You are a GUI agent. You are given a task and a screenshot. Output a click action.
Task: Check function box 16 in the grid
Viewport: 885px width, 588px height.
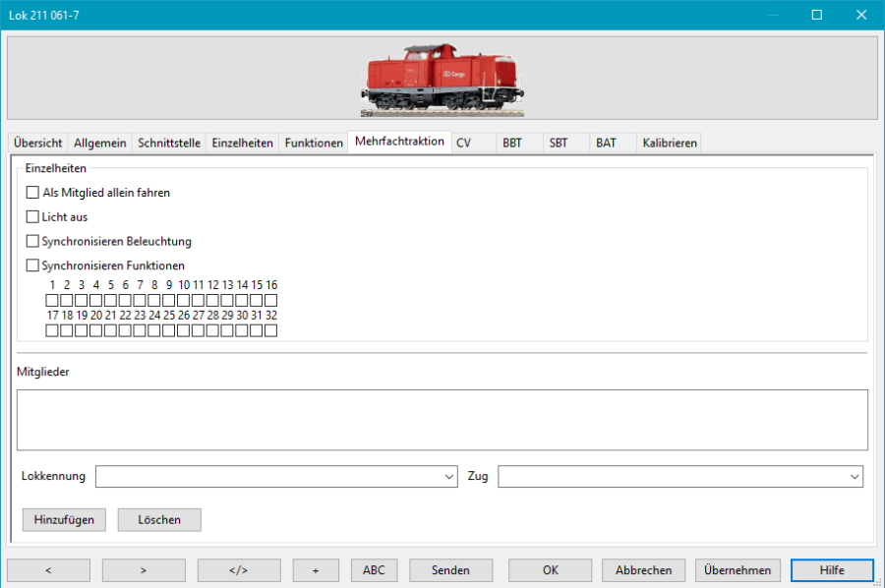point(272,300)
